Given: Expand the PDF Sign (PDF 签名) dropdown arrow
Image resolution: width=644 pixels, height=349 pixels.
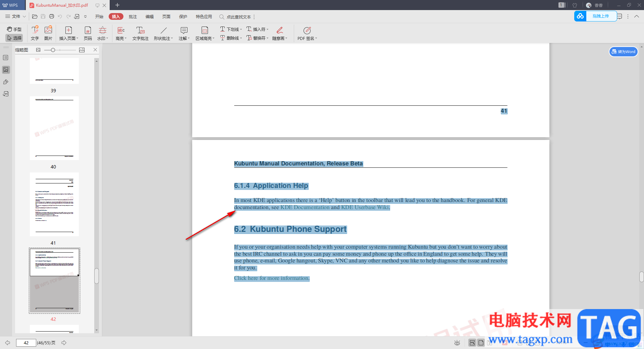Looking at the screenshot, I should click(316, 38).
